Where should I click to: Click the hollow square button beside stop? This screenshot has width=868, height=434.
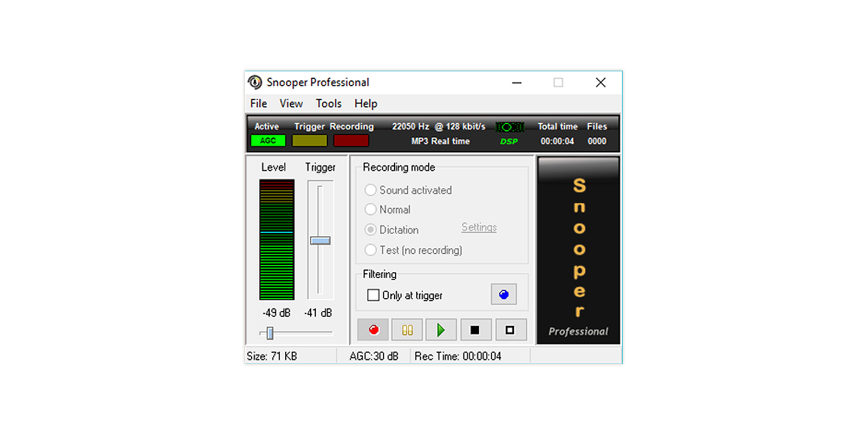510,330
